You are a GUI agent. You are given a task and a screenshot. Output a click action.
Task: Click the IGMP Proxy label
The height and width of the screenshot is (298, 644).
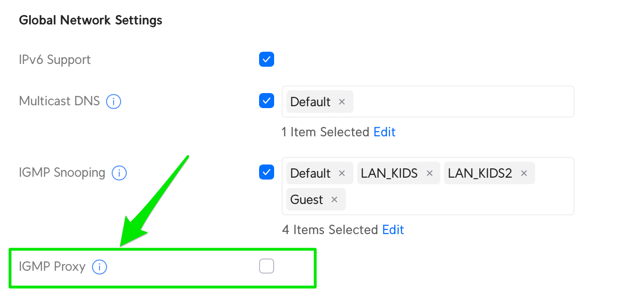pos(52,267)
